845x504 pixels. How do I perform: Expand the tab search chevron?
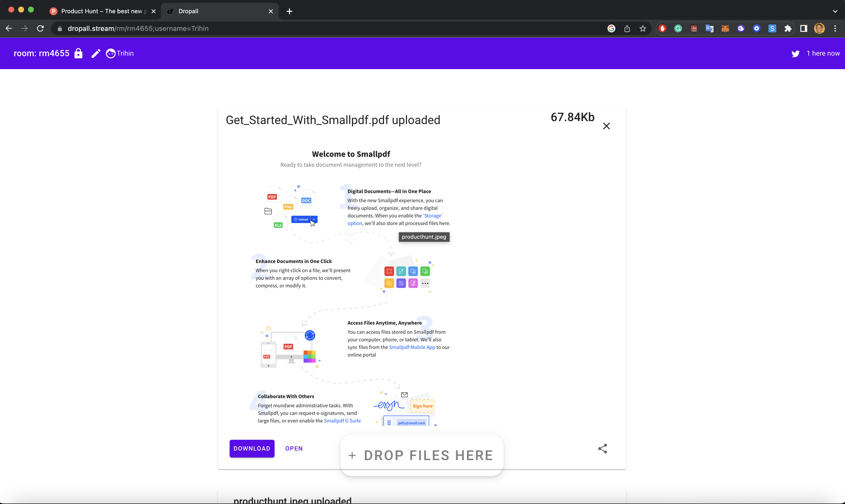pos(835,11)
